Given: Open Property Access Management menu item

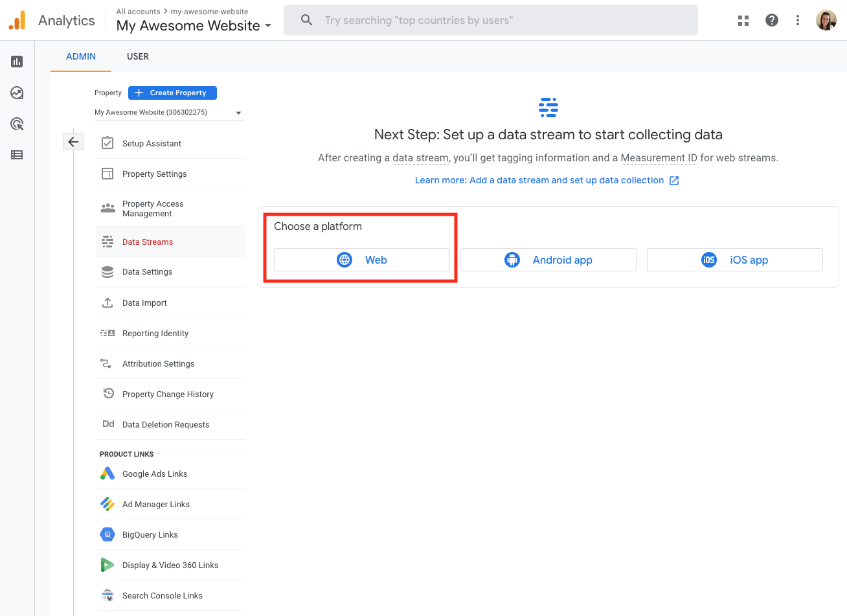Looking at the screenshot, I should [170, 208].
